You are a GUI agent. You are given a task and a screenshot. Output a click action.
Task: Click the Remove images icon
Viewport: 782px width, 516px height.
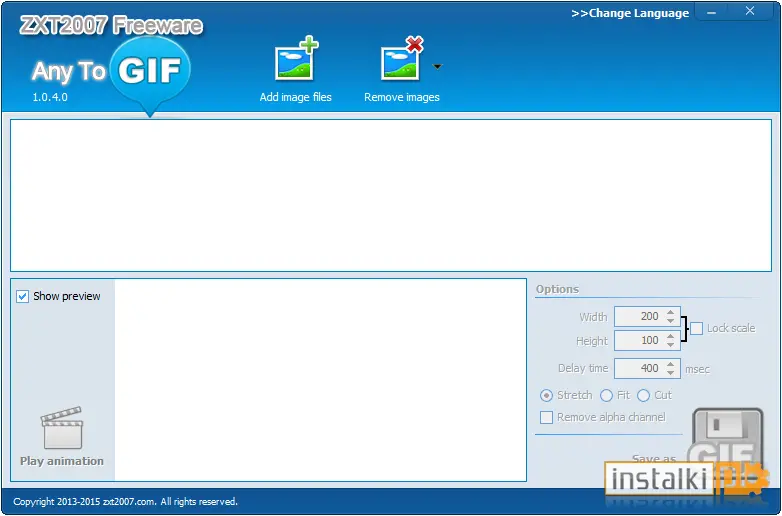(402, 59)
